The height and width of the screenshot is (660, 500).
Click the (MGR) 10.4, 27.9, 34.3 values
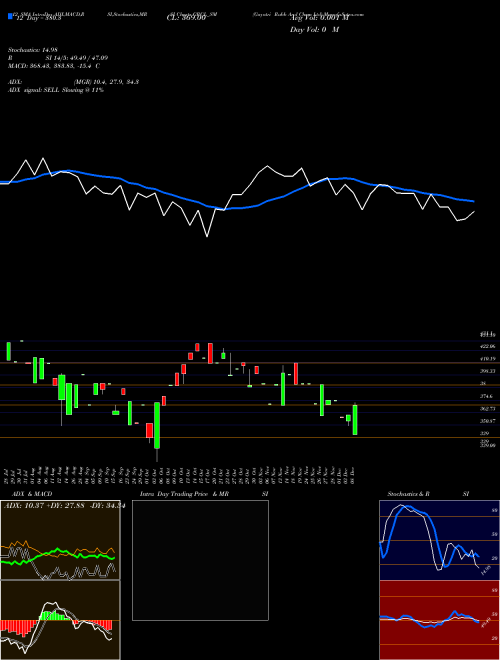[106, 82]
